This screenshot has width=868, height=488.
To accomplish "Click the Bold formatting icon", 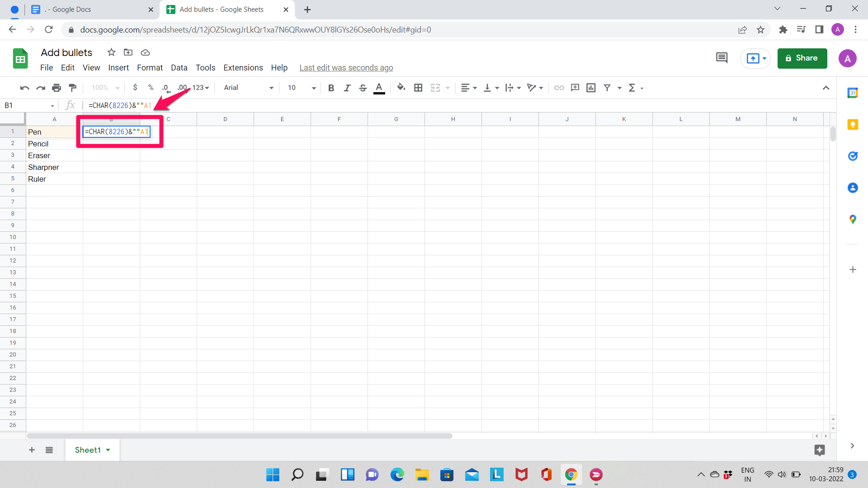I will point(331,88).
